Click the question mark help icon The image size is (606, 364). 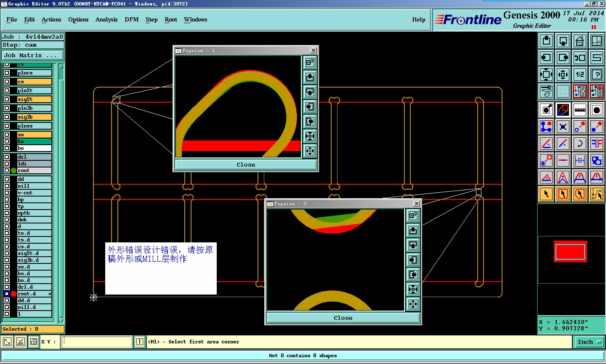coord(597,74)
